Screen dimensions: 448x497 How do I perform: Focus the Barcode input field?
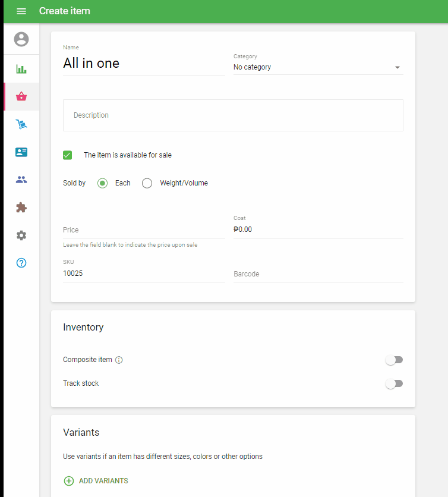click(318, 274)
